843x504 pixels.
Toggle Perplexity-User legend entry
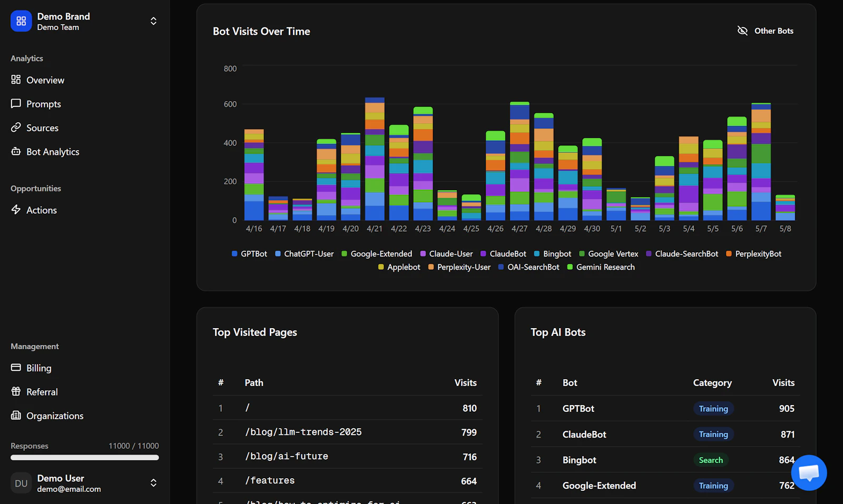click(459, 267)
